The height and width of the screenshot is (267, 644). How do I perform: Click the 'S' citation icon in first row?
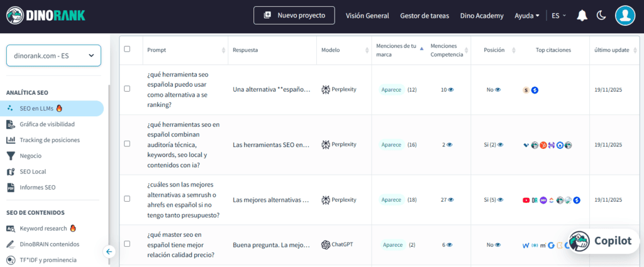pos(526,90)
